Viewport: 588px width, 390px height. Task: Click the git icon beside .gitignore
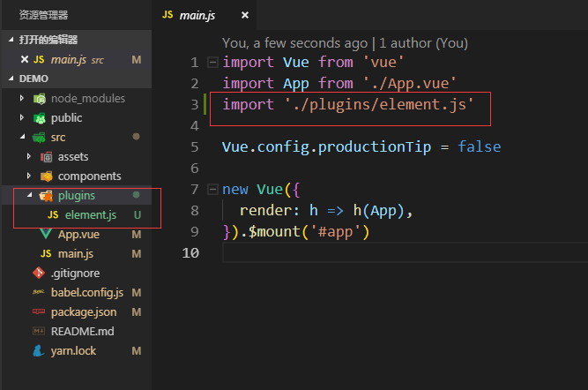pyautogui.click(x=39, y=273)
